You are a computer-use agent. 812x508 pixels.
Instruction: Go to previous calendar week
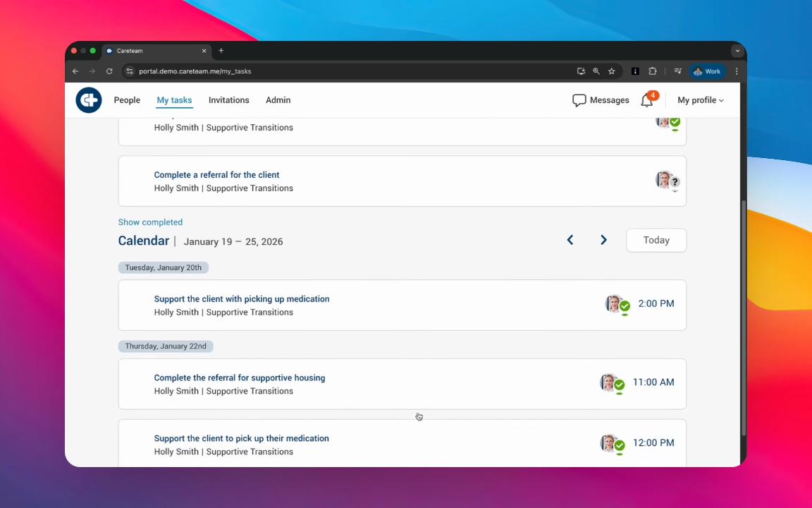click(570, 240)
